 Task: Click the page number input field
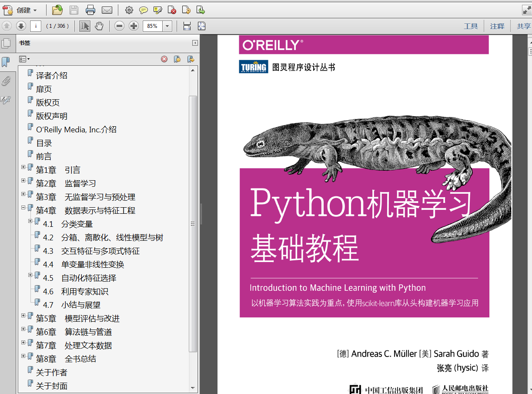pyautogui.click(x=36, y=26)
